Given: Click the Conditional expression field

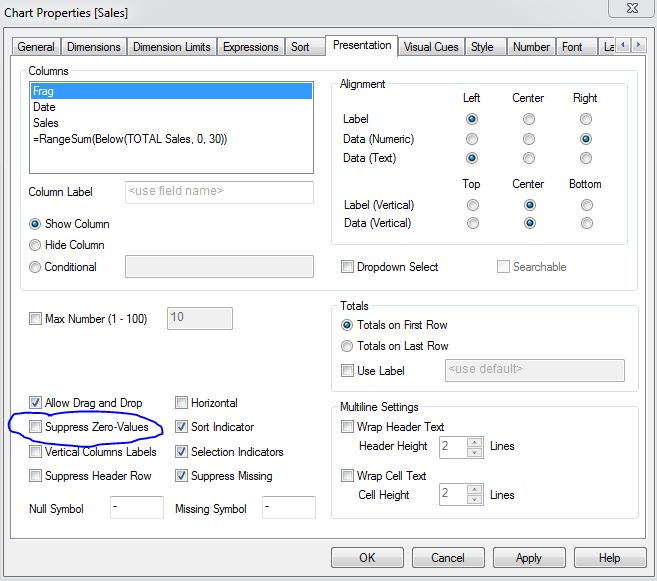Looking at the screenshot, I should click(219, 266).
